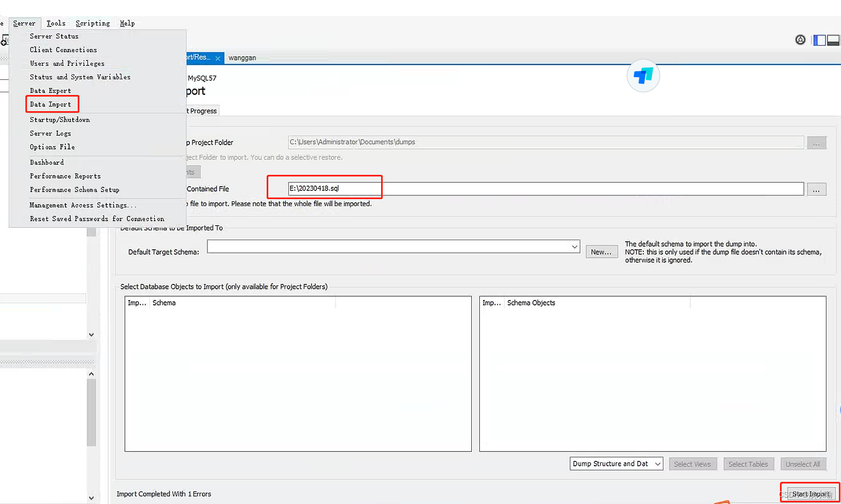Click the Select Views button
841x504 pixels.
[x=693, y=464]
